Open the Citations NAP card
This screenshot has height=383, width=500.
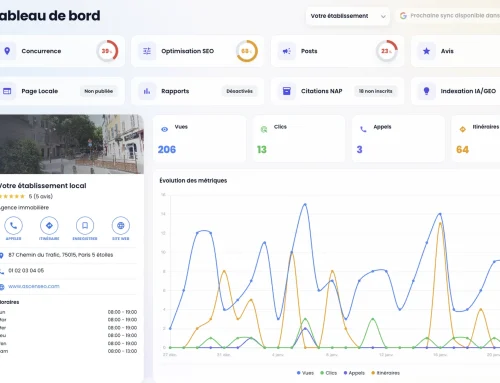(x=337, y=91)
